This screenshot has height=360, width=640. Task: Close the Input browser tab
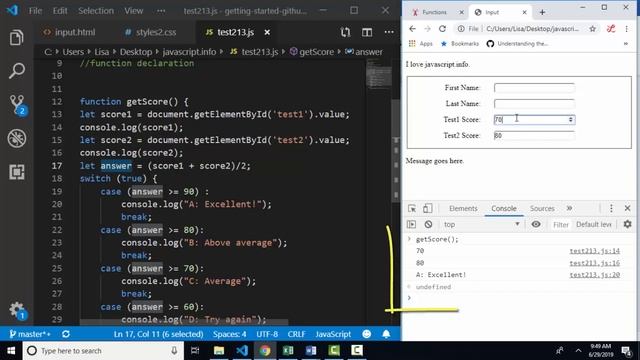[x=524, y=13]
